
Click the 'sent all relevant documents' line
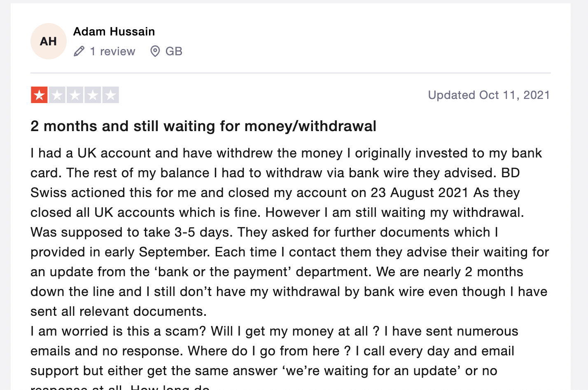[119, 312]
